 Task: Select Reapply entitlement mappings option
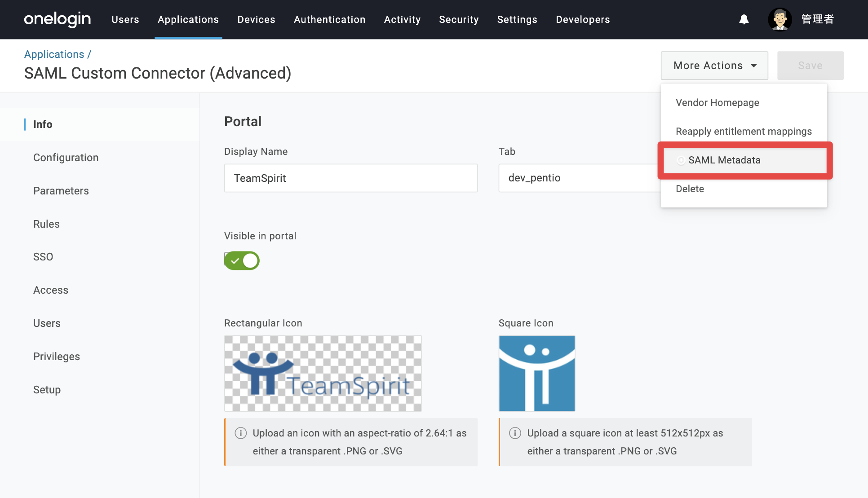[x=744, y=132]
